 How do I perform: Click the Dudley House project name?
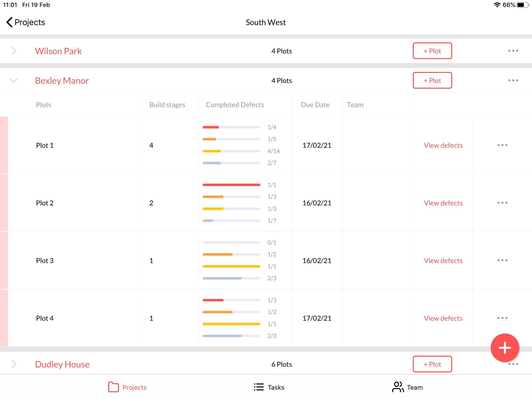(x=62, y=364)
